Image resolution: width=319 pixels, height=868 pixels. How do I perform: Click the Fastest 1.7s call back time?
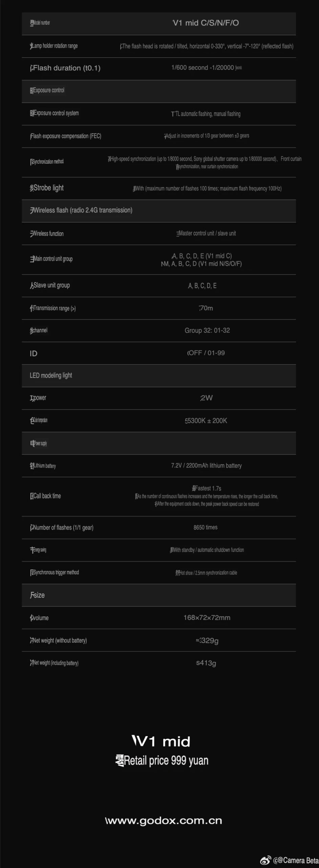(207, 488)
